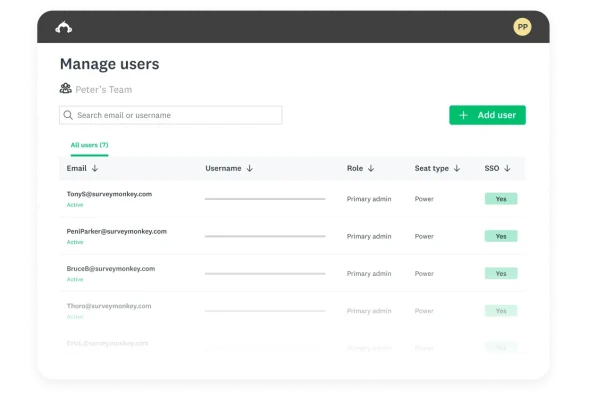Sort by SSO column arrow
This screenshot has width=604, height=400.
pyautogui.click(x=507, y=168)
